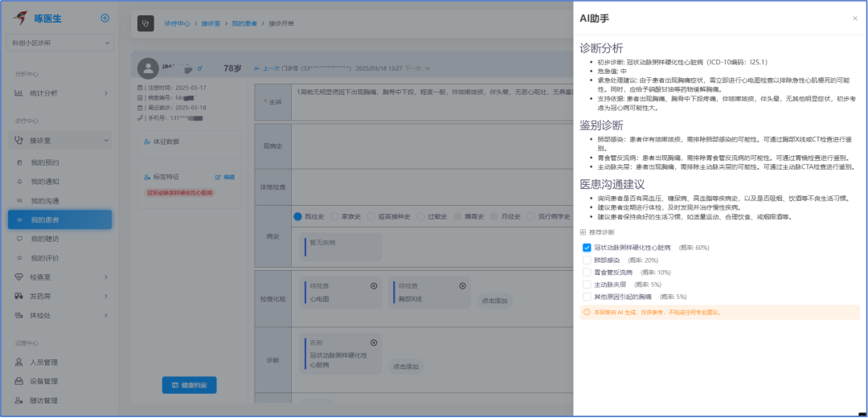Image resolution: width=868 pixels, height=418 pixels.
Task: Click the 健康档案 button
Action: [189, 386]
